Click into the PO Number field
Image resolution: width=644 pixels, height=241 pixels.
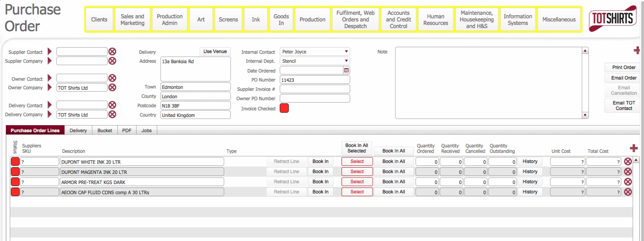(315, 80)
